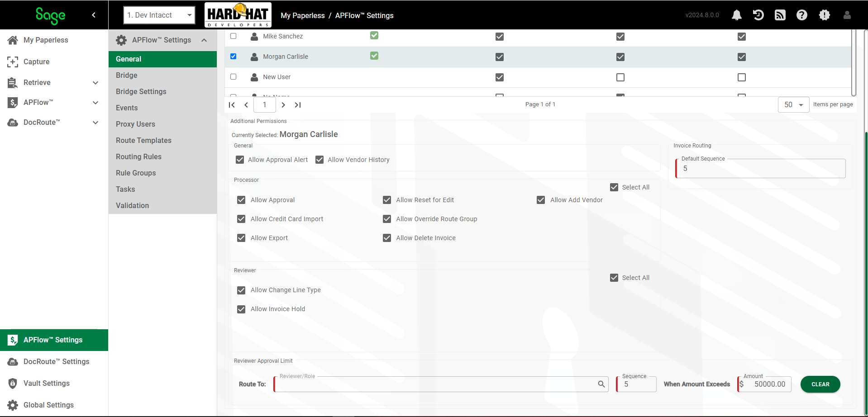
Task: Open Routing Rules settings
Action: (x=162, y=156)
